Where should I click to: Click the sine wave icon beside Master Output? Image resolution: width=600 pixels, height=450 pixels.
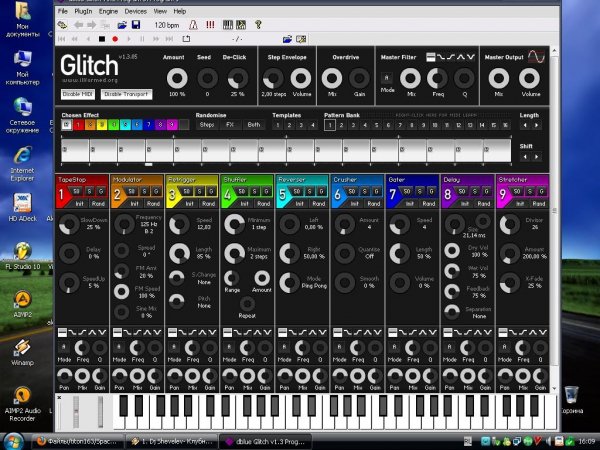pyautogui.click(x=536, y=57)
